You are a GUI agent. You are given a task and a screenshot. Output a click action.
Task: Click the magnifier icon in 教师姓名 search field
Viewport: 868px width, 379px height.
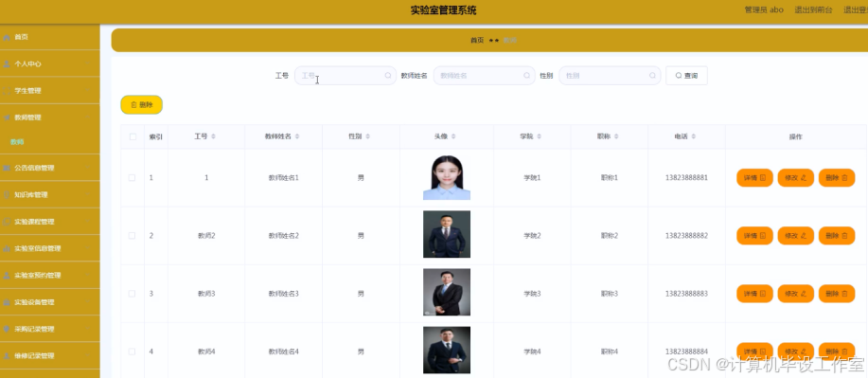[527, 76]
